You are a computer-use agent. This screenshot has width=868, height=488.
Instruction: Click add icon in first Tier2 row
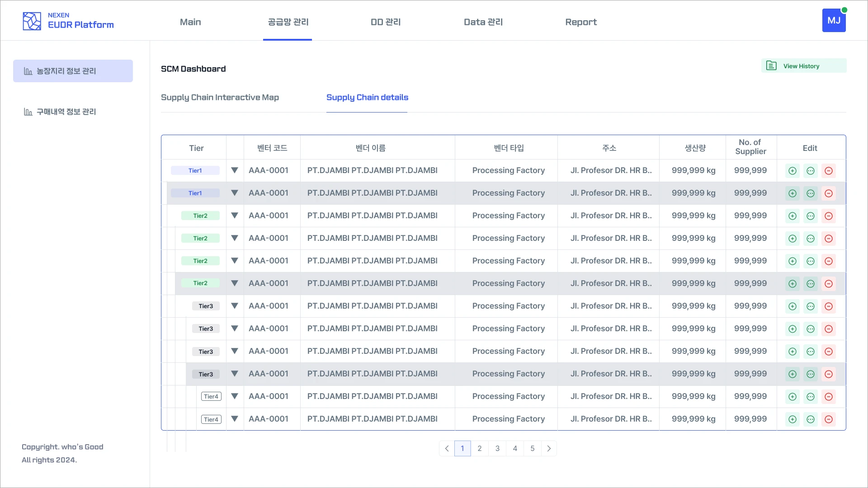point(793,216)
